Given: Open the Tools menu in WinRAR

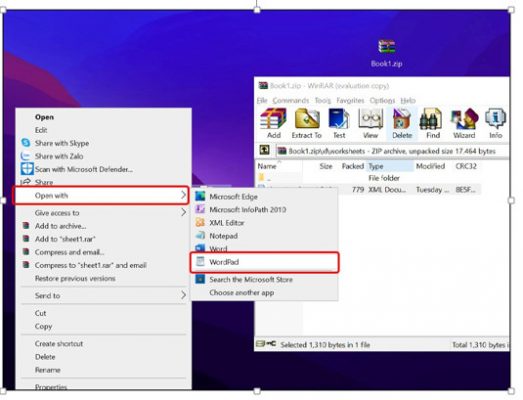Looking at the screenshot, I should (x=323, y=100).
